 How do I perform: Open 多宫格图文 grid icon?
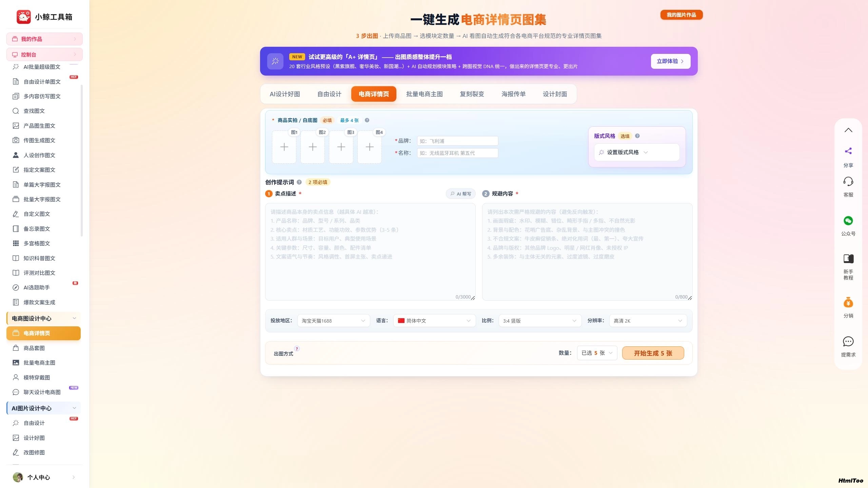tap(16, 243)
